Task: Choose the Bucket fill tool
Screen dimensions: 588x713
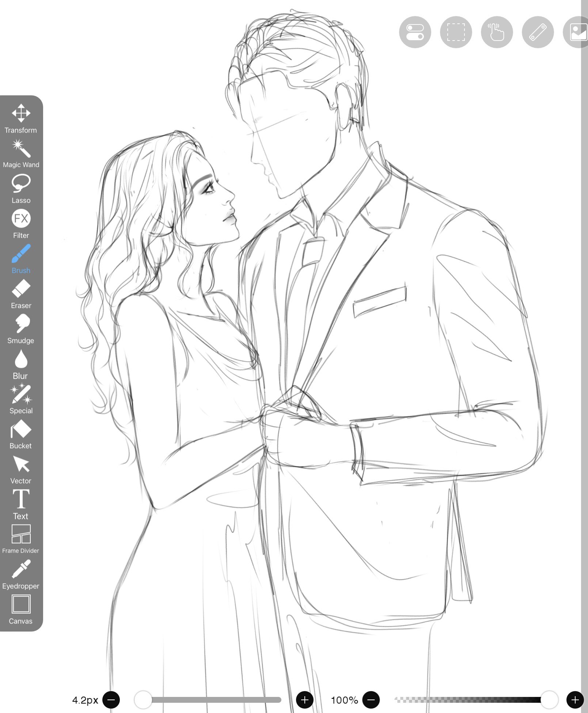Action: pyautogui.click(x=21, y=434)
